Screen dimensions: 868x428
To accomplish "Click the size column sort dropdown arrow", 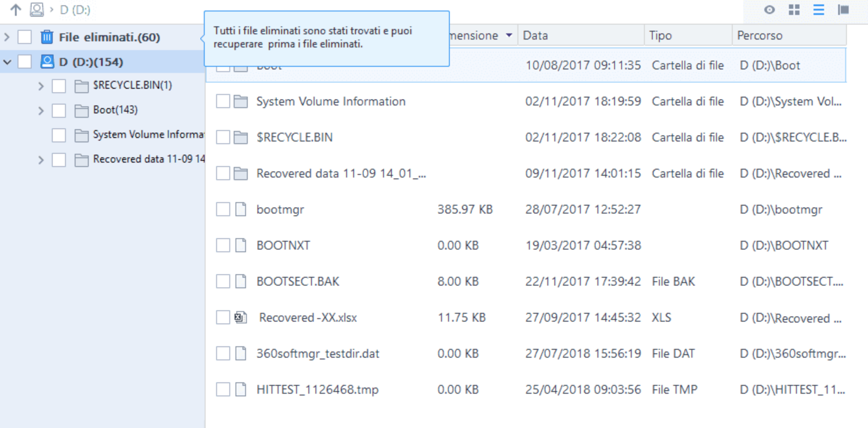I will [x=509, y=35].
